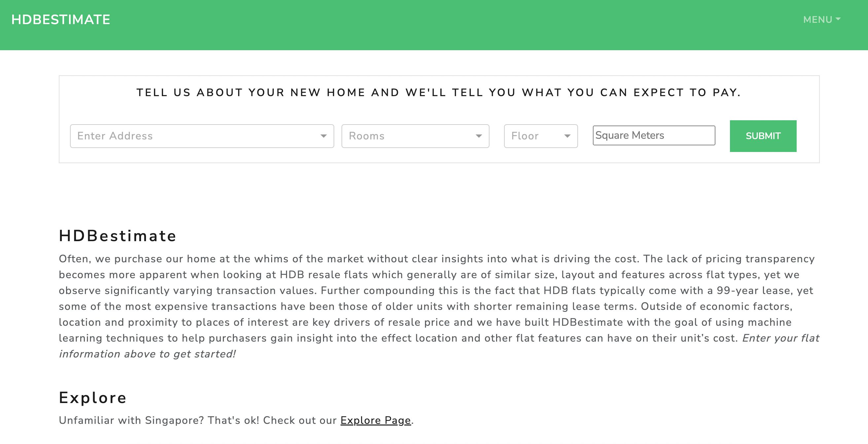Click the Explore section heading
The height and width of the screenshot is (444, 868).
[93, 397]
